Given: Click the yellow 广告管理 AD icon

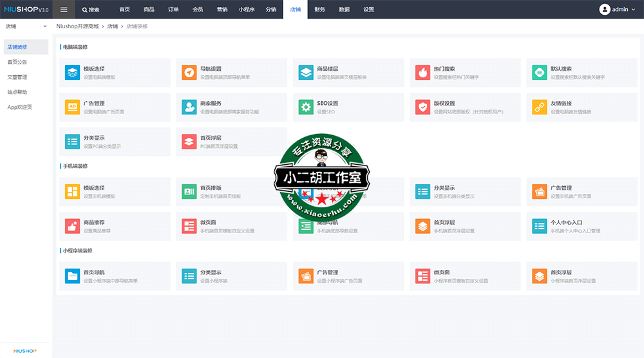Looking at the screenshot, I should (x=72, y=107).
